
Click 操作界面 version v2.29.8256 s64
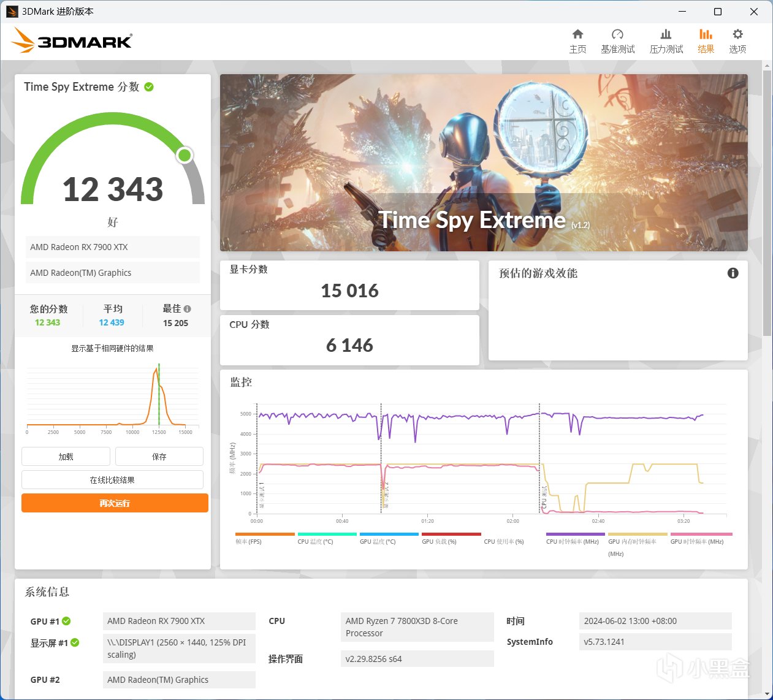click(417, 659)
